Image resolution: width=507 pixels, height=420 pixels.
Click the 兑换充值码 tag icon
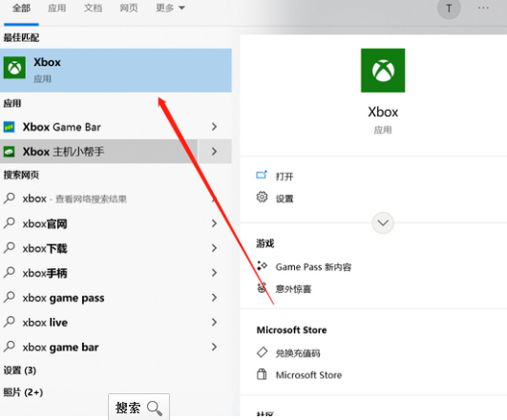pyautogui.click(x=262, y=352)
